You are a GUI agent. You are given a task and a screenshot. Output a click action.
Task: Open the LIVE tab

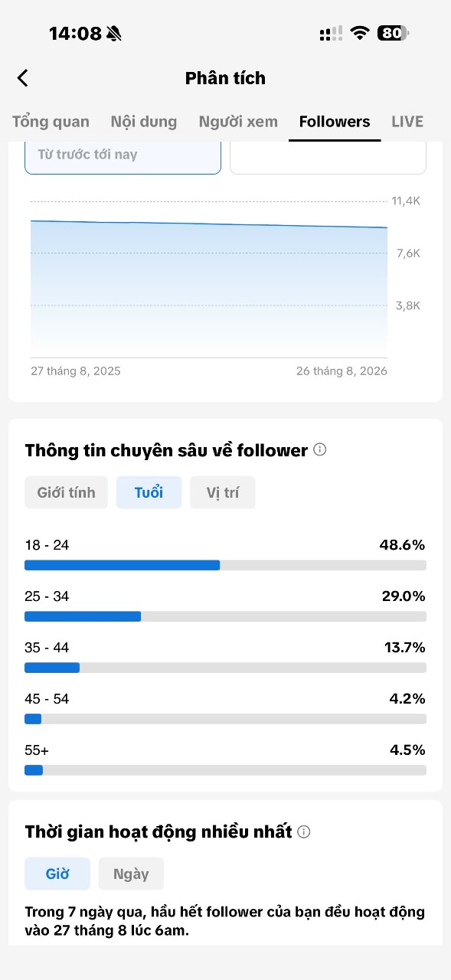(x=407, y=122)
